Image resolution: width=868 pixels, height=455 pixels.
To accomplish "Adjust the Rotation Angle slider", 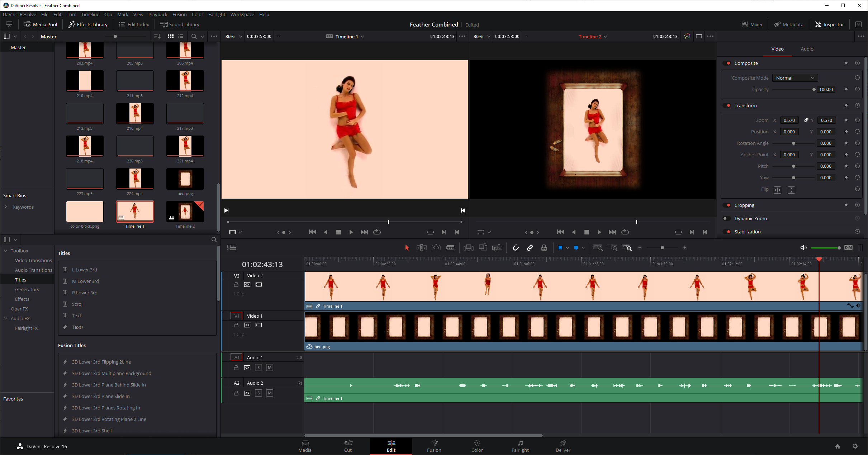I will point(793,143).
